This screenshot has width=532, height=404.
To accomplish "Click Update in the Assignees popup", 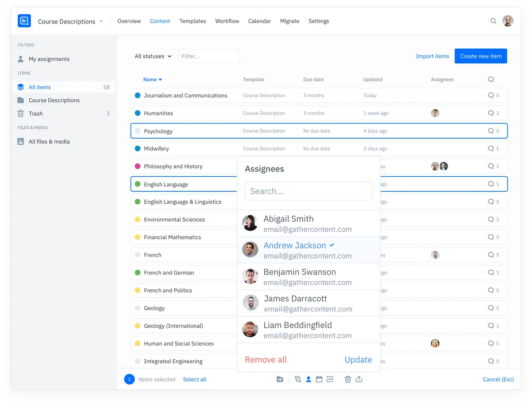I will [358, 360].
